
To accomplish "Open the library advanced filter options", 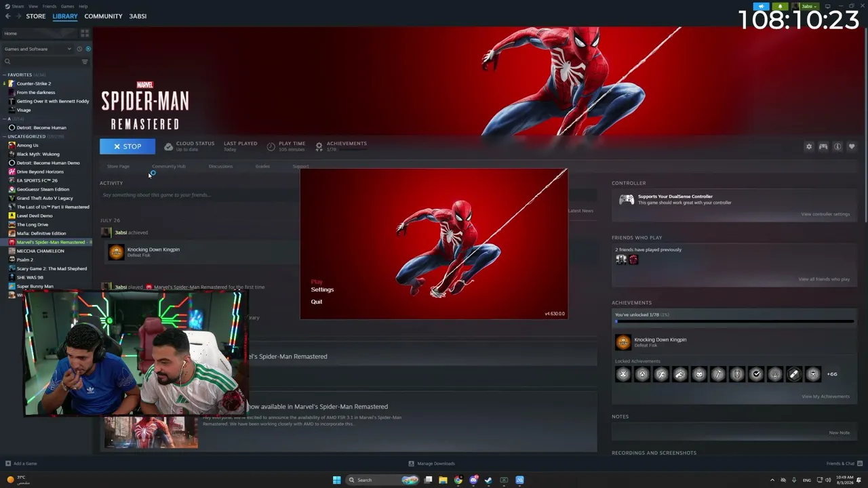I will pos(85,62).
